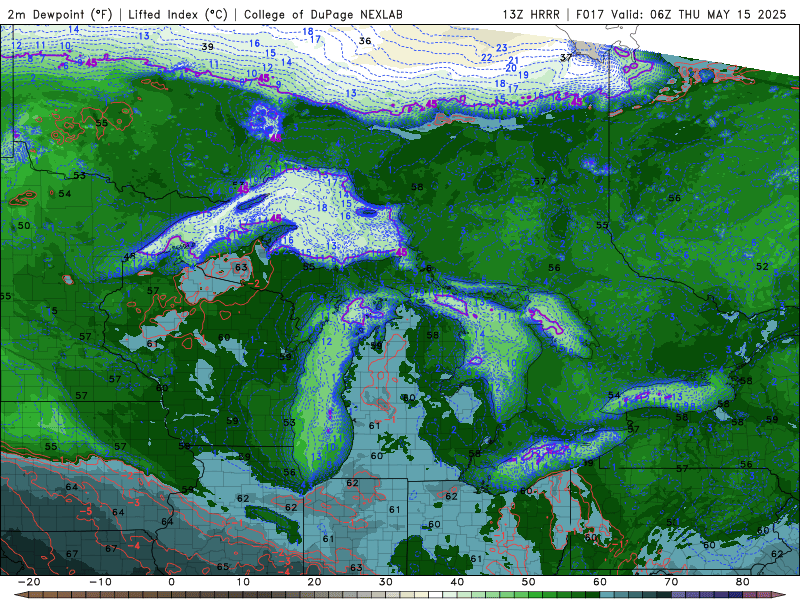800x600 pixels.
Task: Click the blue lifted index contour label 22
Action: point(486,58)
